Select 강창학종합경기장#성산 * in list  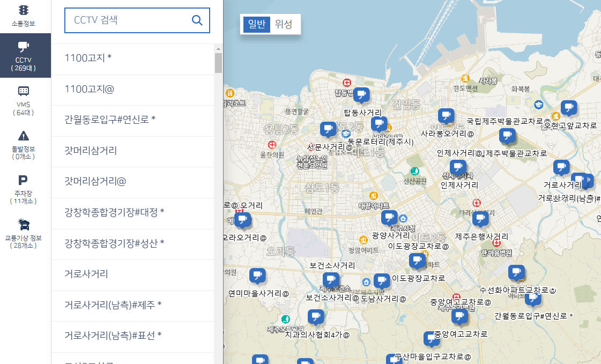[132, 244]
